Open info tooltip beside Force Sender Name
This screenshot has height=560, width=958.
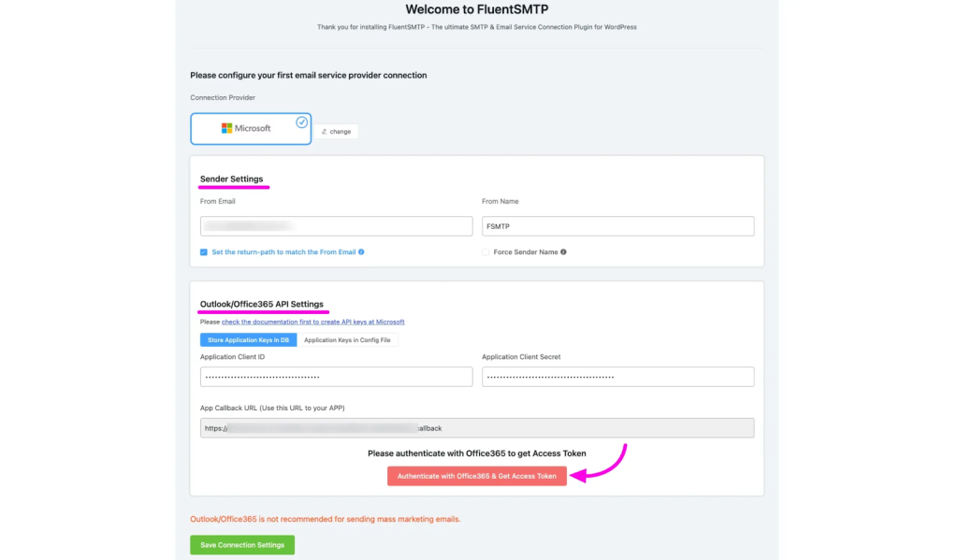pyautogui.click(x=563, y=252)
